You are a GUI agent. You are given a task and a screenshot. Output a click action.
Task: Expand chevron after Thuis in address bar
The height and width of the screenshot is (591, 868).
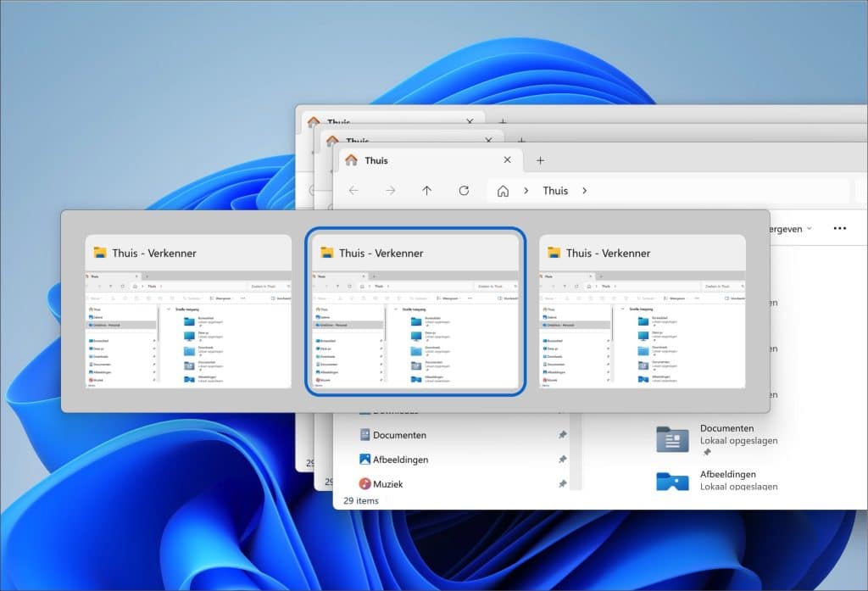click(x=585, y=191)
